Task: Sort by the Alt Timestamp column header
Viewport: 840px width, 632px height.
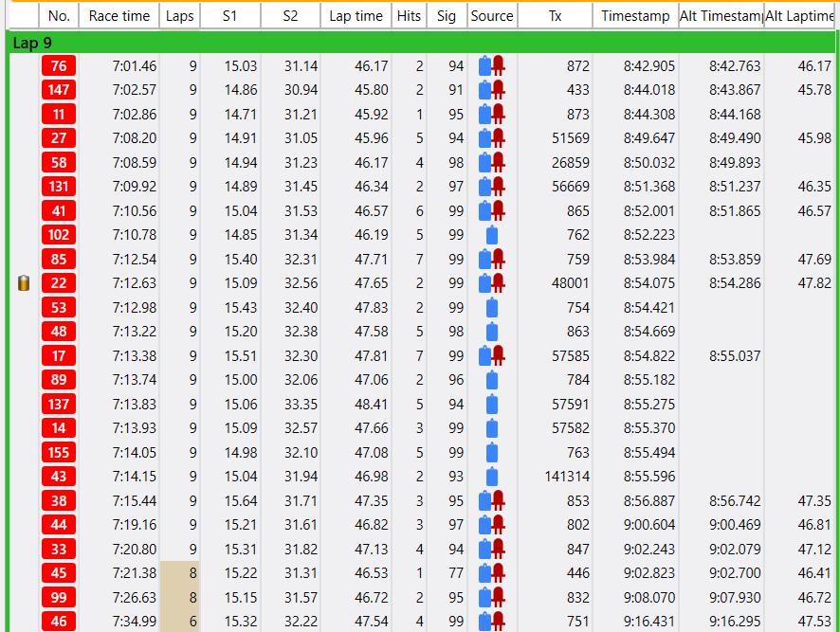Action: pos(721,16)
